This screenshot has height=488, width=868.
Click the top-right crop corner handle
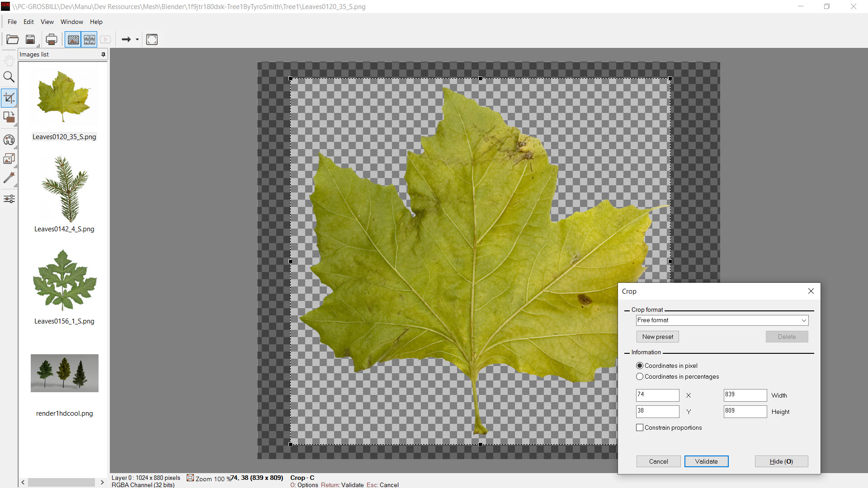click(670, 79)
